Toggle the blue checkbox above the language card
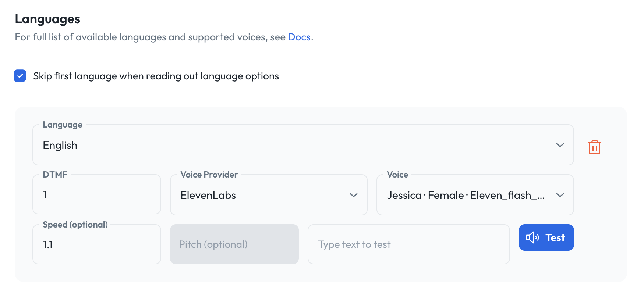 pyautogui.click(x=20, y=76)
